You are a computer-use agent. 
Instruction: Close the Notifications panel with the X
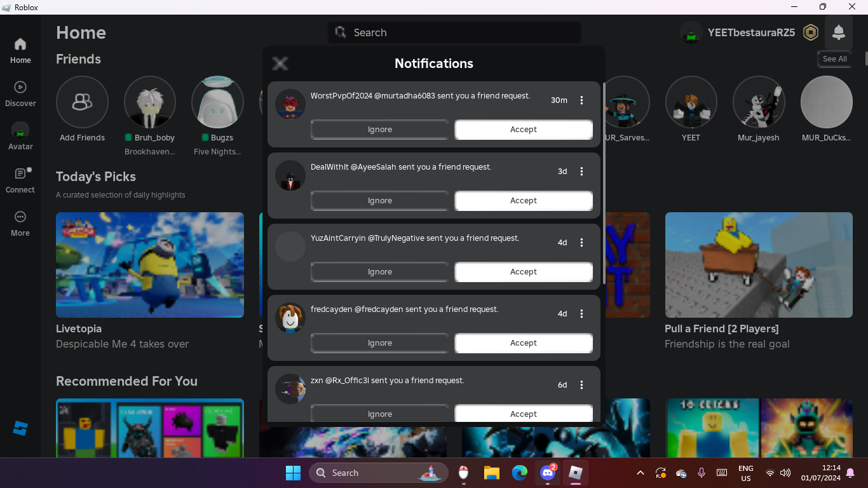(280, 63)
